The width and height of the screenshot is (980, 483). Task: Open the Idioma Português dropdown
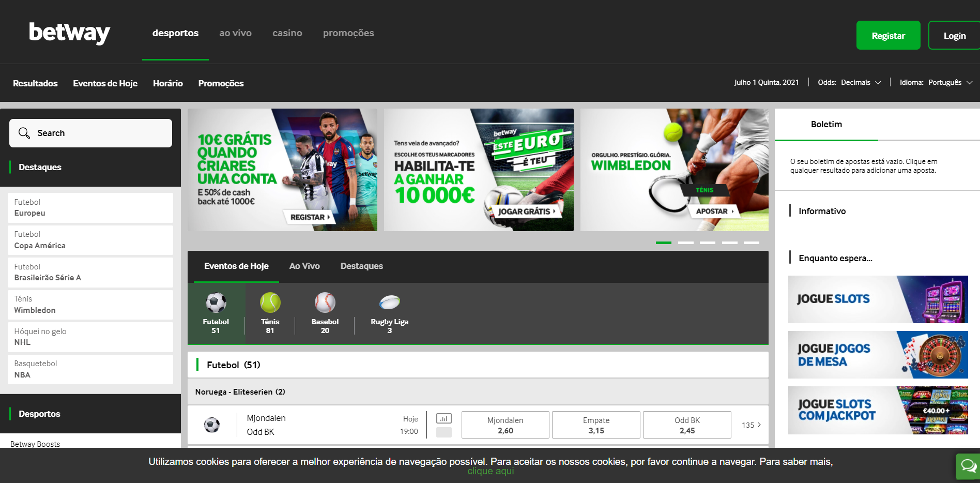tap(936, 82)
